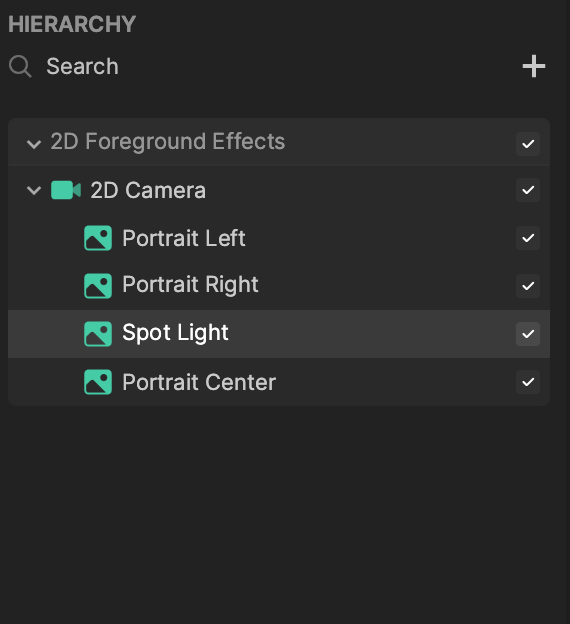The height and width of the screenshot is (624, 570).
Task: Click the Portrait Right image icon
Action: click(x=98, y=286)
